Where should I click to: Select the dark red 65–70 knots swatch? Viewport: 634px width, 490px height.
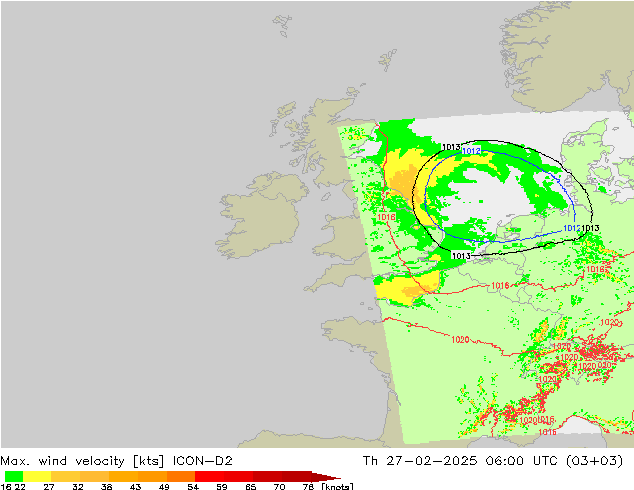[267, 476]
